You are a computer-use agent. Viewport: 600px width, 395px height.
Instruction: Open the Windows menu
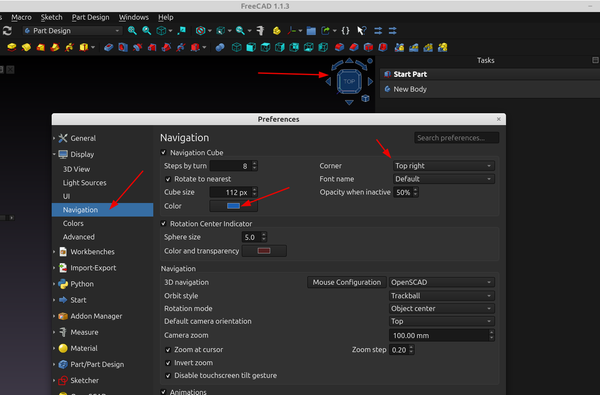click(x=134, y=17)
